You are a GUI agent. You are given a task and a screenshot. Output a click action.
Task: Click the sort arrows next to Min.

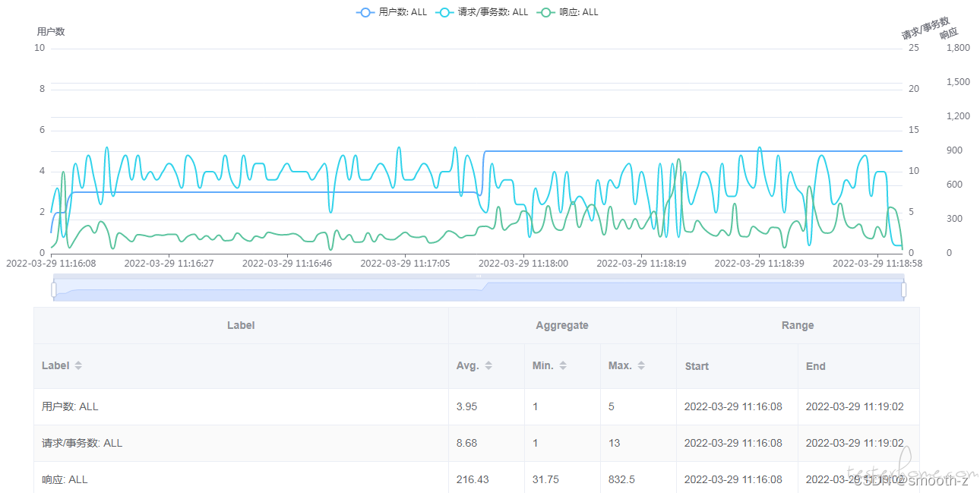click(563, 365)
